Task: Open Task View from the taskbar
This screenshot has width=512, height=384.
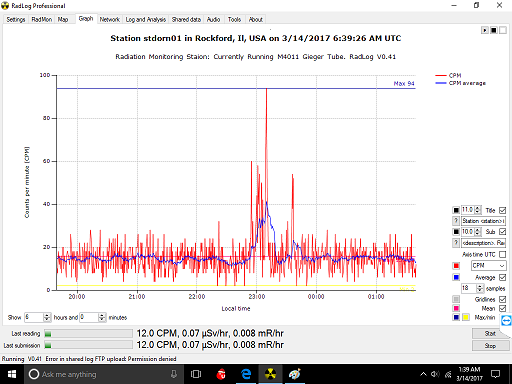Action: pos(196,374)
